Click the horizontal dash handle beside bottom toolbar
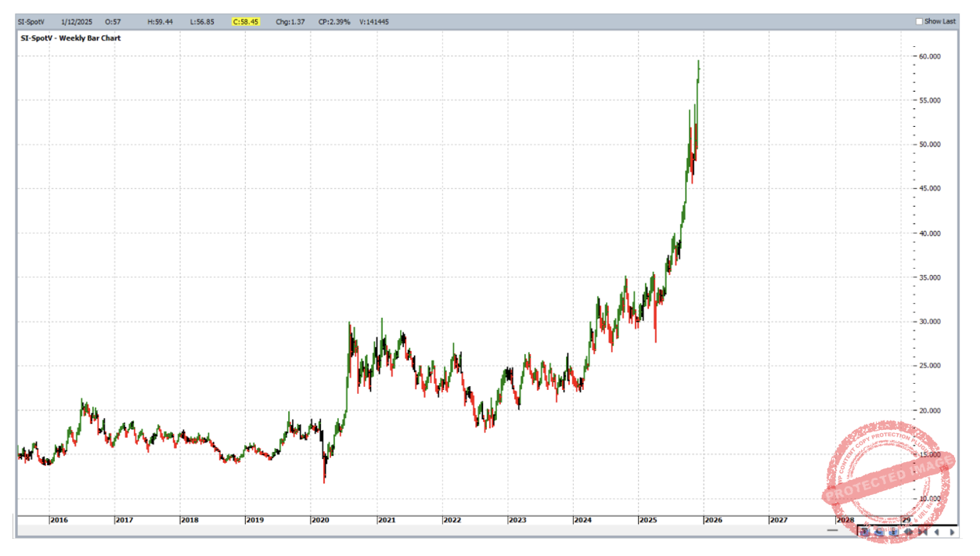The image size is (980, 556). pyautogui.click(x=832, y=530)
